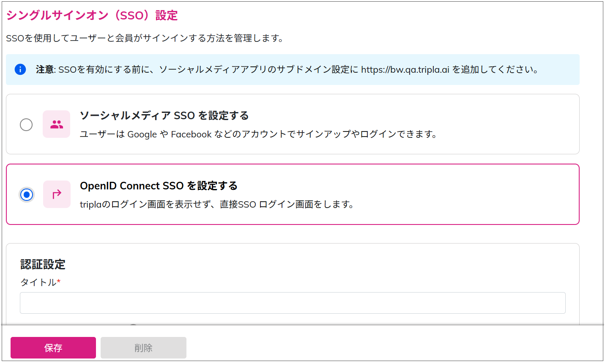Click the ソーシャルメディア SSO を設定する heading
The image size is (605, 364).
164,115
